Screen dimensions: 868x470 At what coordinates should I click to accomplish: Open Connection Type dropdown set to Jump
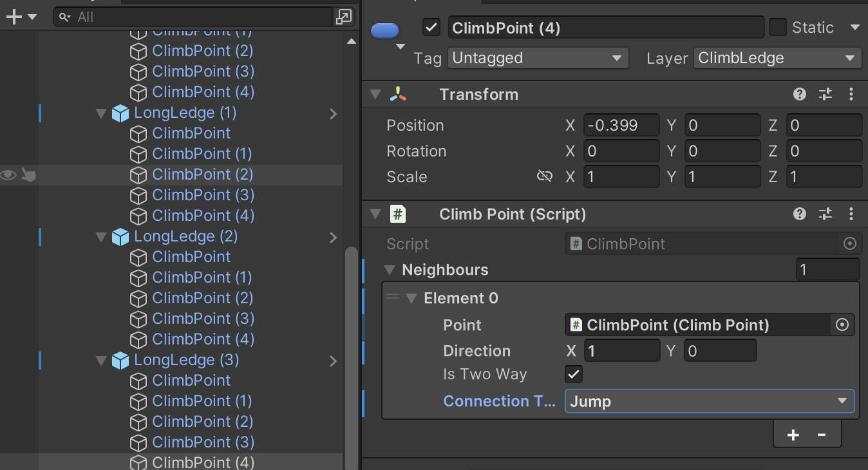point(709,401)
